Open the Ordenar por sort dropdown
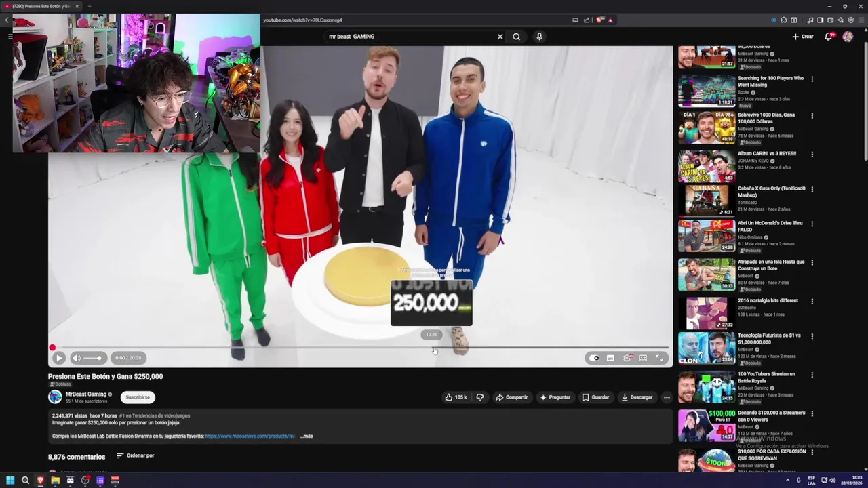 click(135, 455)
